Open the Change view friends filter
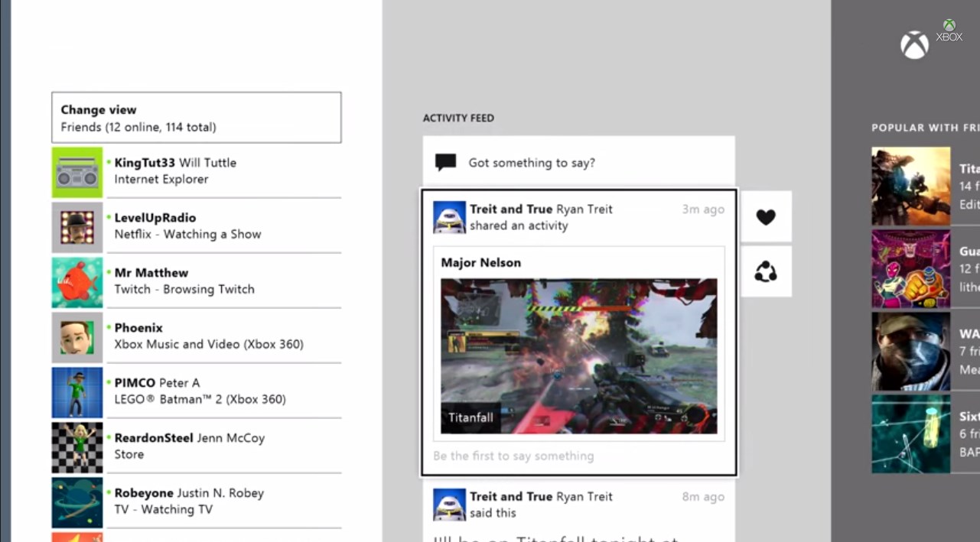The height and width of the screenshot is (542, 980). (x=197, y=118)
